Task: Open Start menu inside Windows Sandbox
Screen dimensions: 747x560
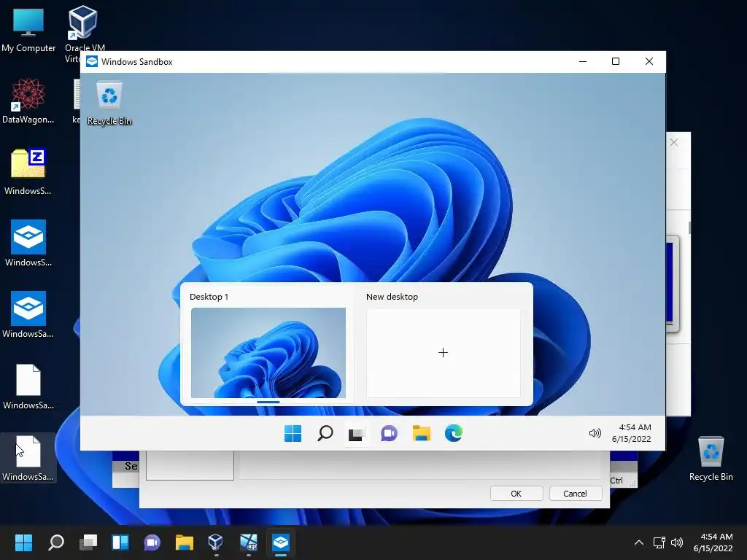Action: (293, 433)
